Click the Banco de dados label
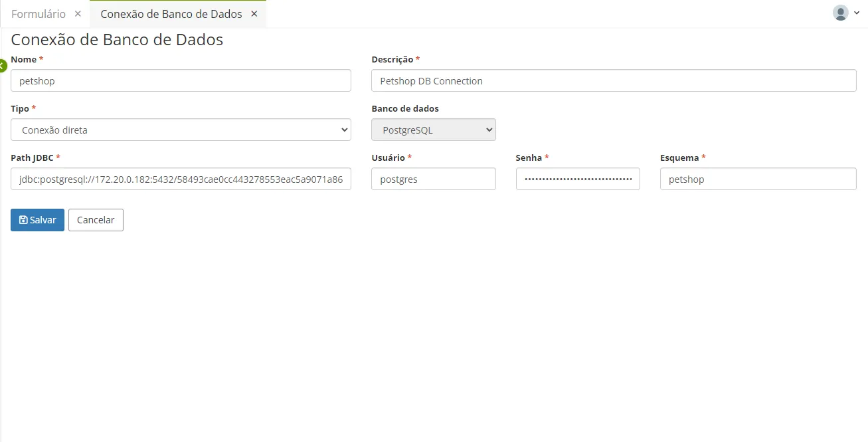 pyautogui.click(x=405, y=108)
